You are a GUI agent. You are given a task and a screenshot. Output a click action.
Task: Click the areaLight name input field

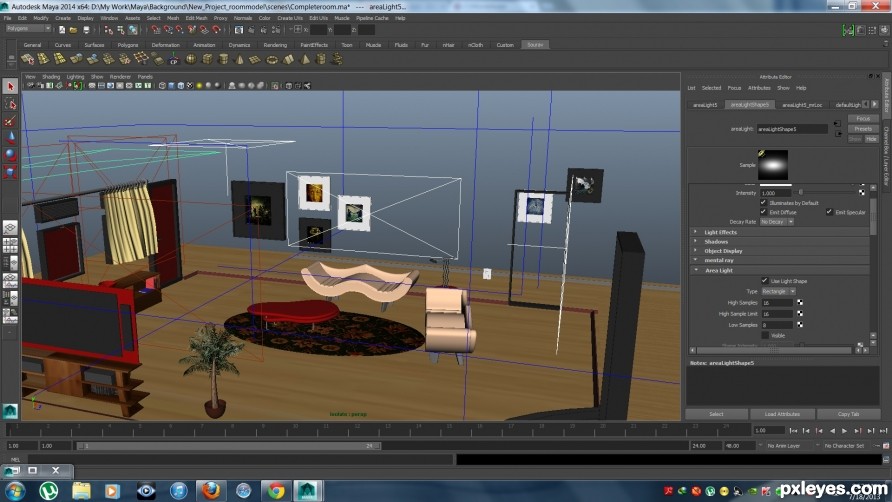click(x=791, y=129)
